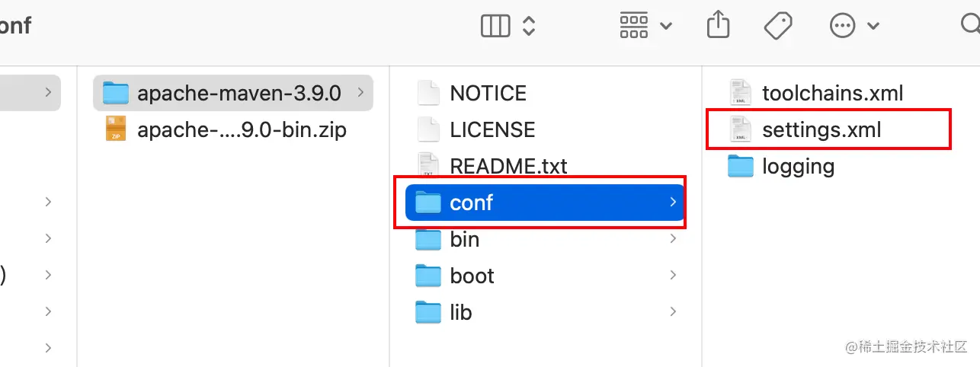Select the apache bin.zip archive icon
The image size is (980, 367).
[116, 129]
